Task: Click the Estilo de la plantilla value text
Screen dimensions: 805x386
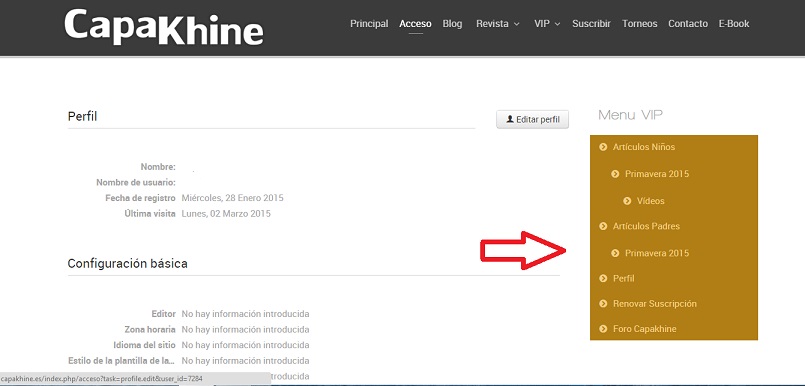Action: coord(245,360)
